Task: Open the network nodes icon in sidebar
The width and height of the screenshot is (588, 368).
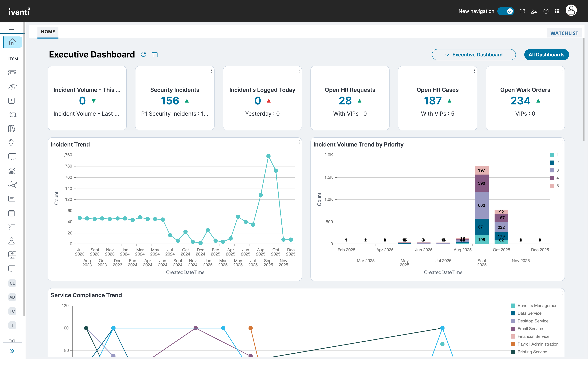Action: 12,185
